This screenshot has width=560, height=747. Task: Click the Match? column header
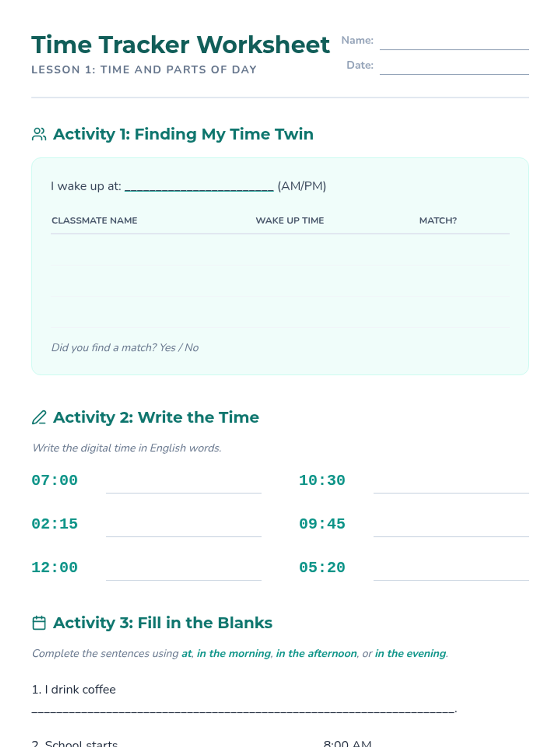[438, 220]
